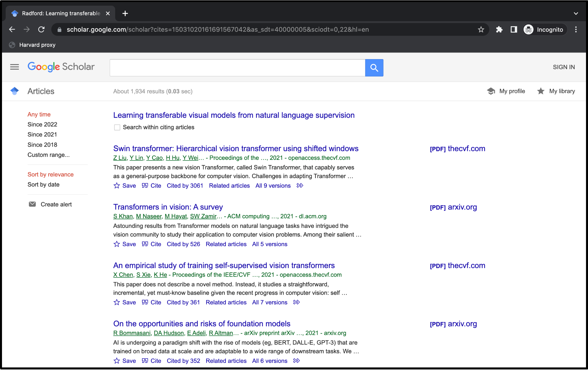Show All 9 versions of Swin paper
Image resolution: width=588 pixels, height=370 pixels.
click(x=273, y=186)
